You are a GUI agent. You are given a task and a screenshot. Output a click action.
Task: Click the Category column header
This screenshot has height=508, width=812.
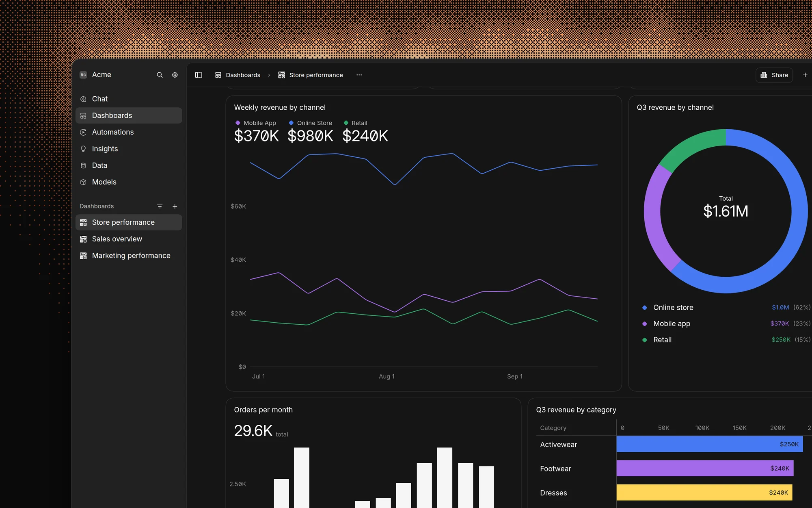coord(553,428)
